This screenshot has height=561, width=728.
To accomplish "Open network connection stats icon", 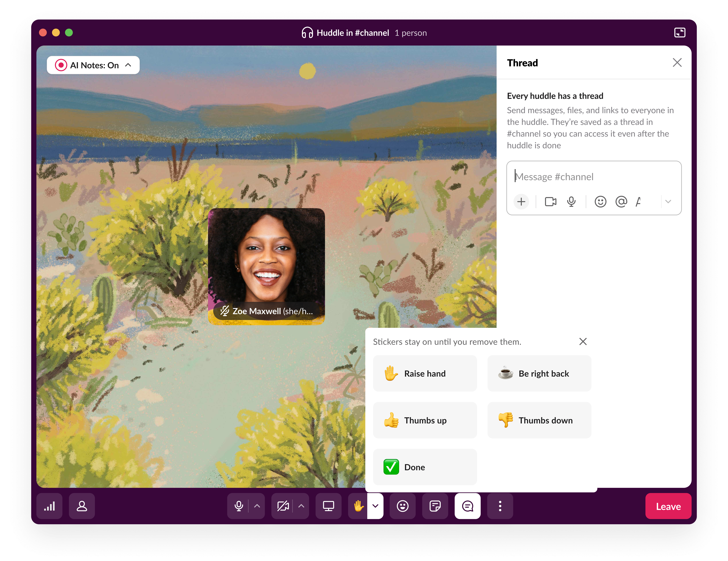I will pyautogui.click(x=49, y=506).
